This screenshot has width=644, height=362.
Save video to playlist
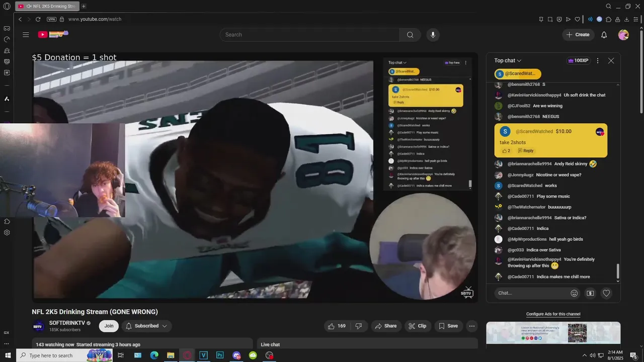pos(448,326)
